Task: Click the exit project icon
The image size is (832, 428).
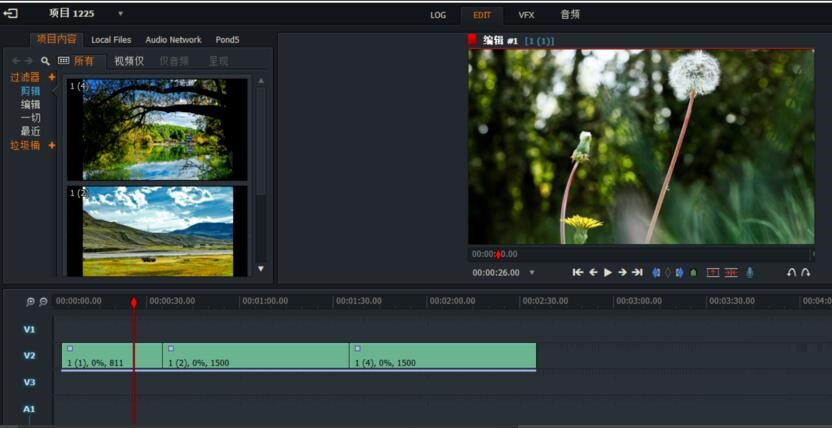Action: coord(11,14)
